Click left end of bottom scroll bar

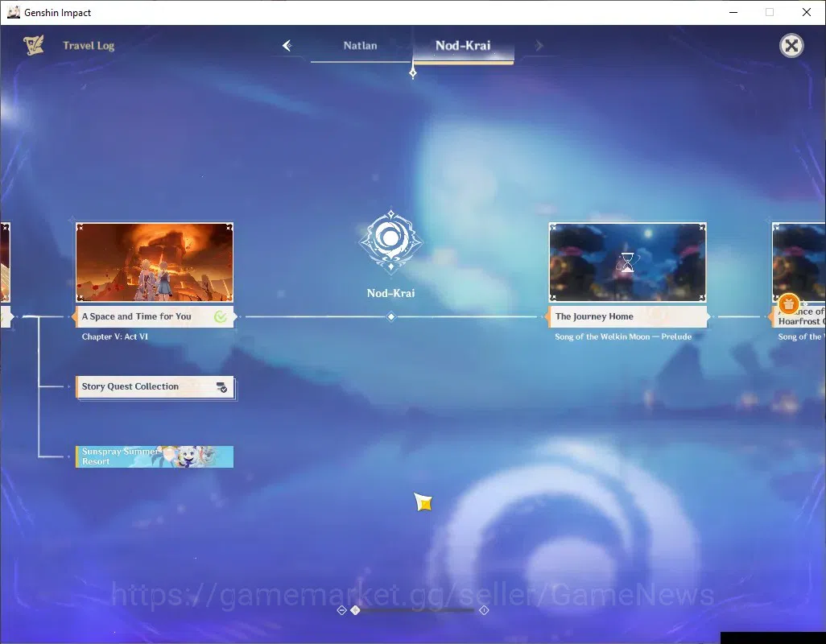click(341, 610)
